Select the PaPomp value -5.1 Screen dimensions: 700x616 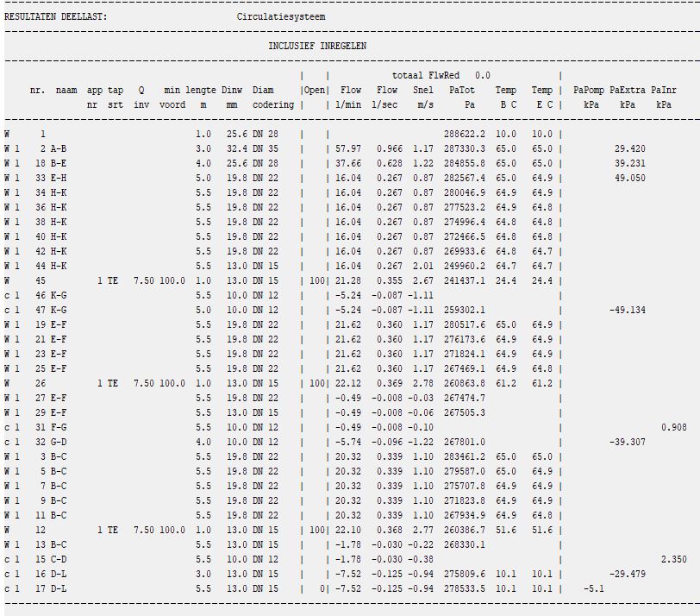pyautogui.click(x=594, y=588)
